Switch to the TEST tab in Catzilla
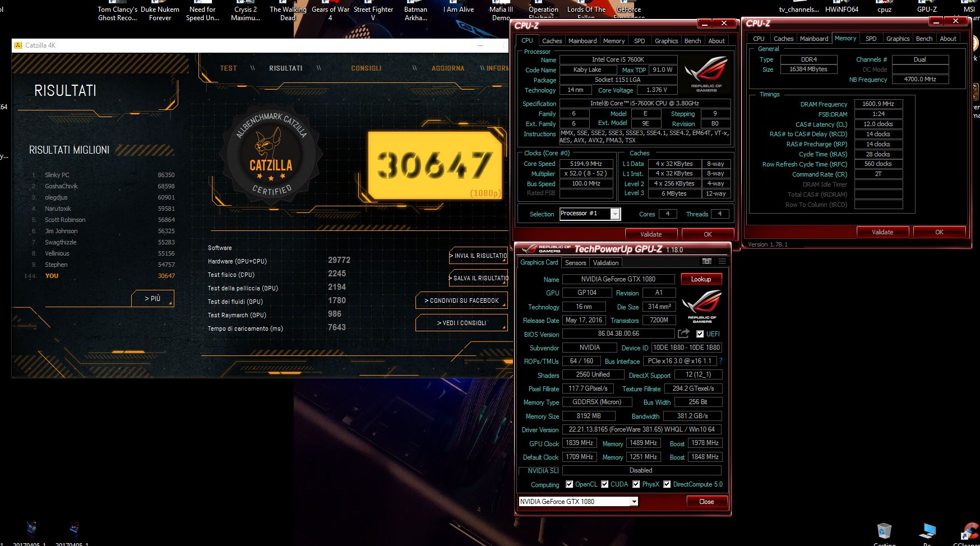Image resolution: width=980 pixels, height=546 pixels. click(228, 68)
